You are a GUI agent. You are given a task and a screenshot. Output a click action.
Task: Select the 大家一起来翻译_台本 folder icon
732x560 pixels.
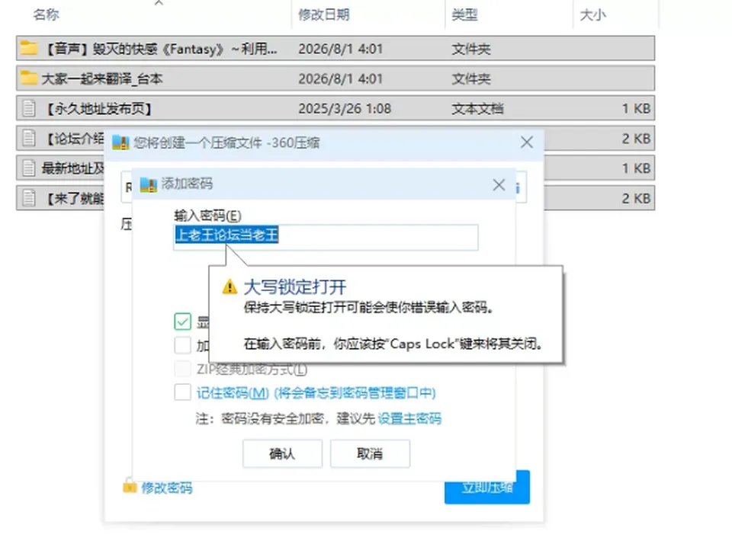[29, 78]
